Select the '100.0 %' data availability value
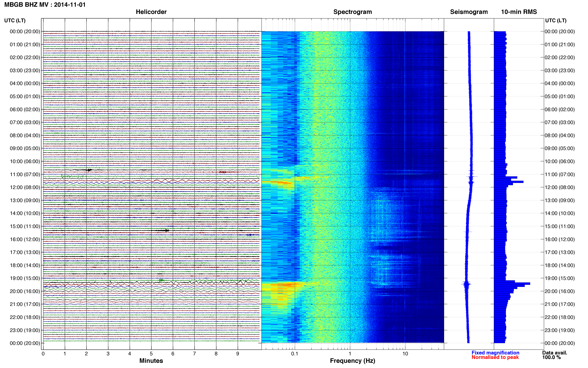 [x=552, y=357]
